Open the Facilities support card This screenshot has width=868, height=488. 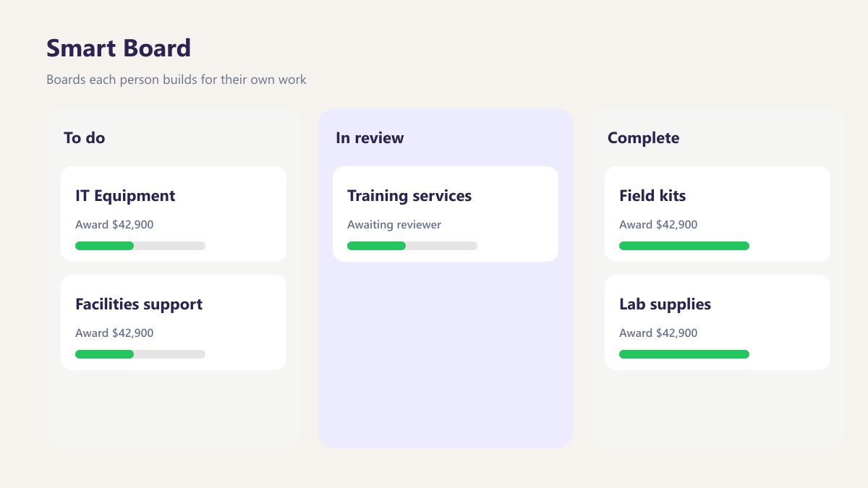(x=174, y=322)
